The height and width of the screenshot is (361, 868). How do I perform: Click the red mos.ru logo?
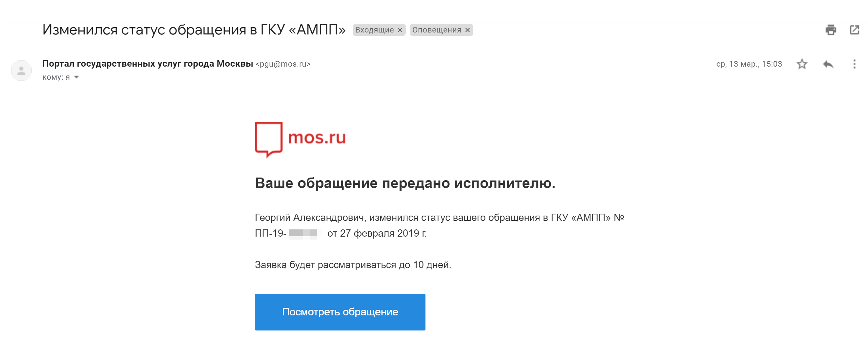coord(300,139)
